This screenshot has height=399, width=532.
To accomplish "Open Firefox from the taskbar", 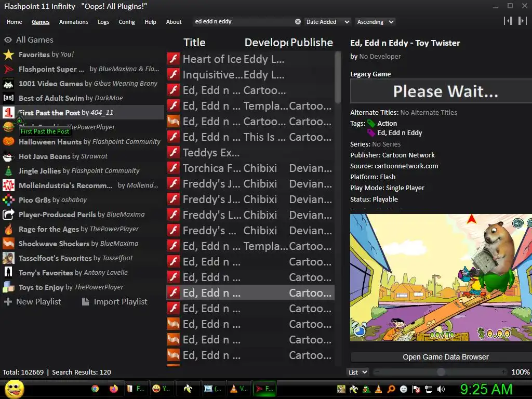I will tap(114, 389).
